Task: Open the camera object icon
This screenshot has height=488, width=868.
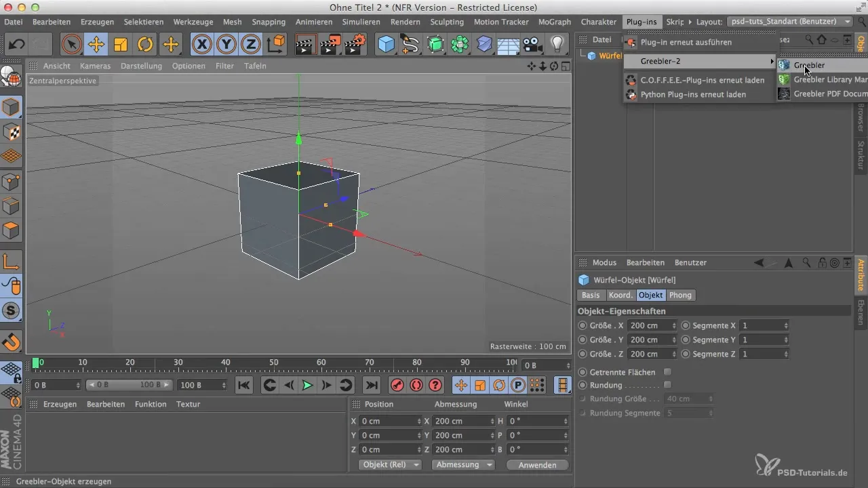Action: coord(533,45)
